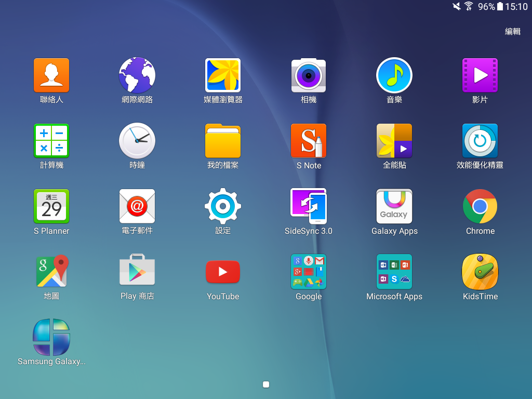This screenshot has height=399, width=532.
Task: Expand the Microsoft Apps folder
Action: (394, 272)
